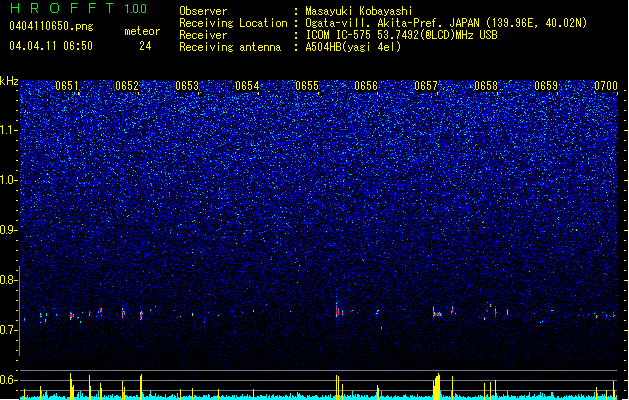
Task: Click the 'meteor' counter label
Action: tap(142, 31)
